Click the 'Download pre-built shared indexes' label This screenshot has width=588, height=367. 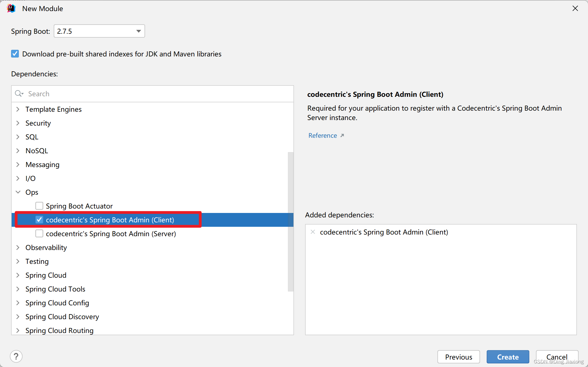tap(122, 54)
